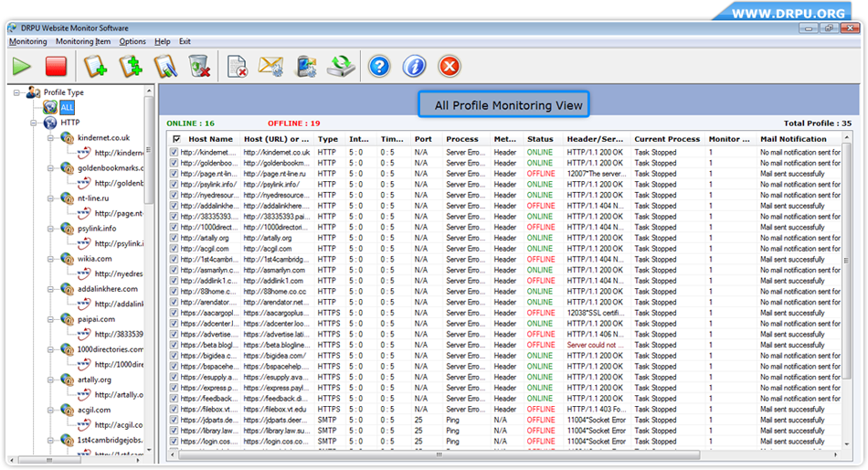The image size is (868, 470).
Task: Click the table horizontal scrollbar thumb
Action: [439, 454]
